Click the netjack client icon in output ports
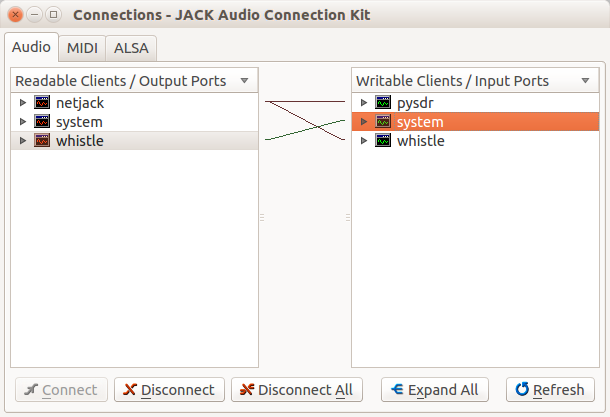The width and height of the screenshot is (610, 417). pyautogui.click(x=42, y=102)
